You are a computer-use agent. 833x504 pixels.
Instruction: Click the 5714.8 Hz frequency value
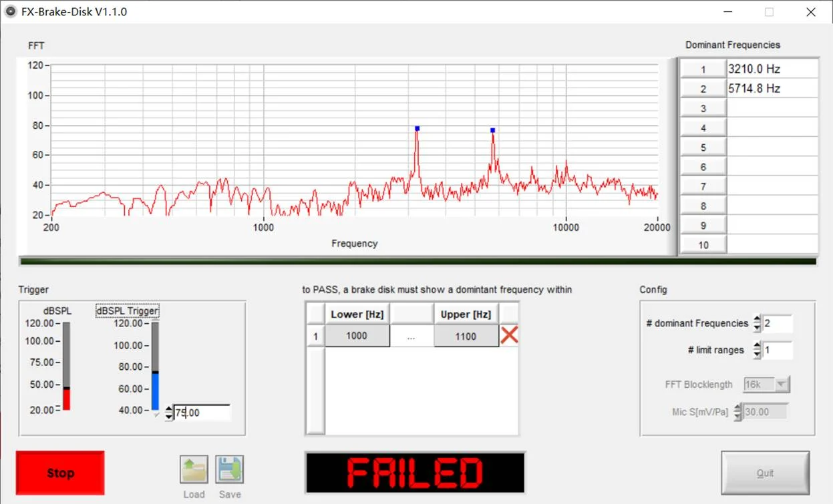772,88
